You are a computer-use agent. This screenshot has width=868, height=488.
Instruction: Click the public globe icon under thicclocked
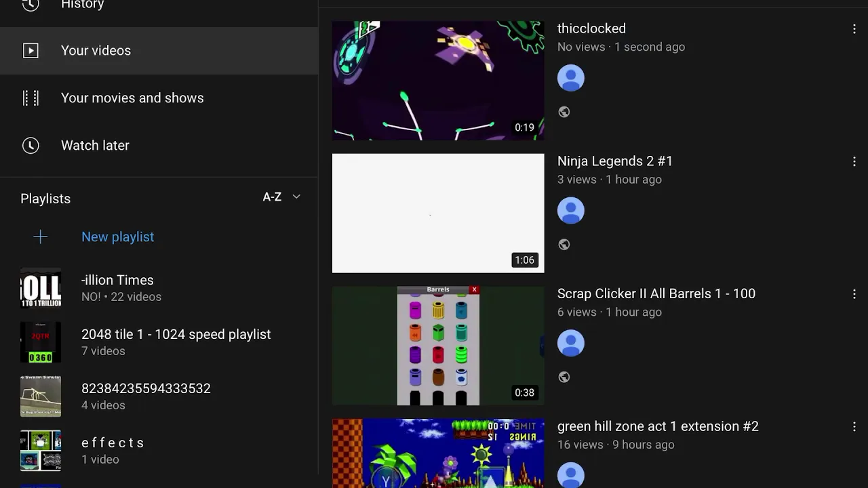[564, 112]
